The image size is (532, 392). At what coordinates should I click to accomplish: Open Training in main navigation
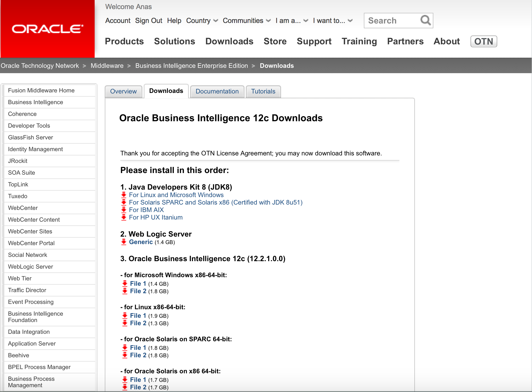coord(359,41)
